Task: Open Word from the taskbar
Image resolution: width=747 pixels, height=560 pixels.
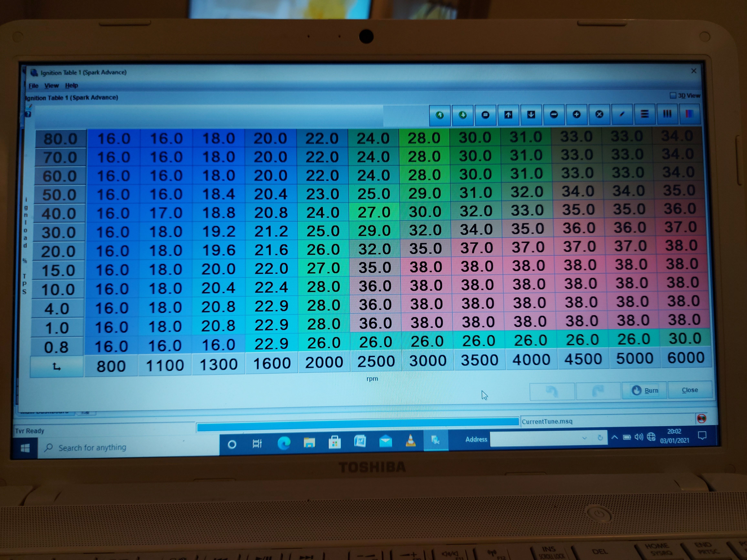Action: 360,441
